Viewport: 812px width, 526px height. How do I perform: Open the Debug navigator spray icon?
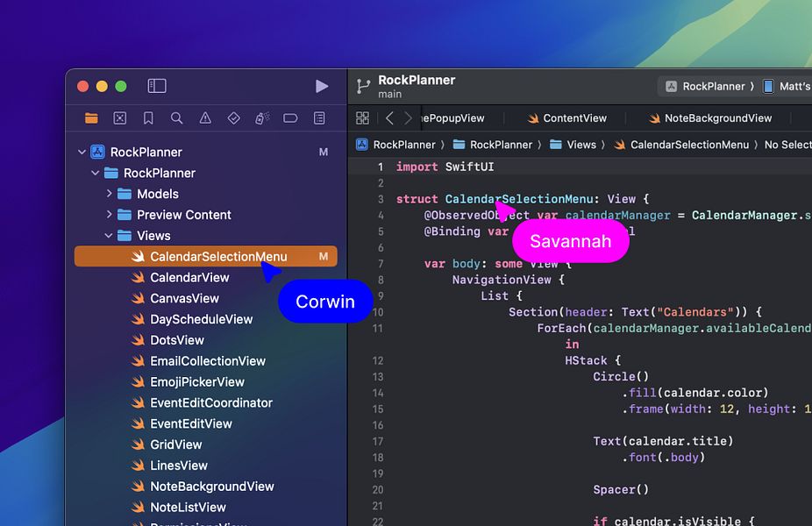[262, 118]
